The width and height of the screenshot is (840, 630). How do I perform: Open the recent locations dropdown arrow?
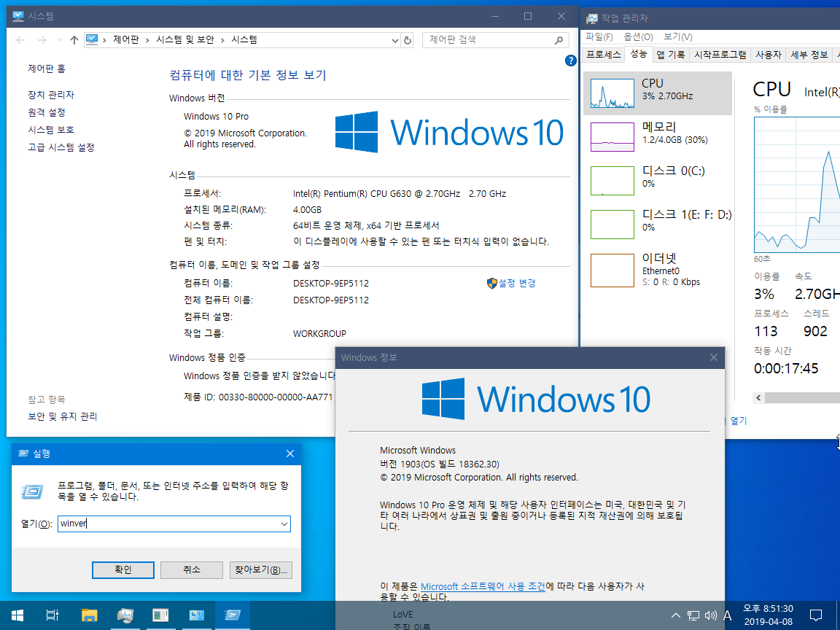(60, 39)
